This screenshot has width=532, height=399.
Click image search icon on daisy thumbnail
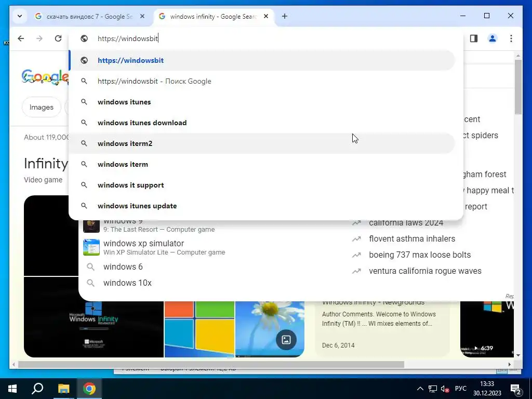click(x=286, y=340)
